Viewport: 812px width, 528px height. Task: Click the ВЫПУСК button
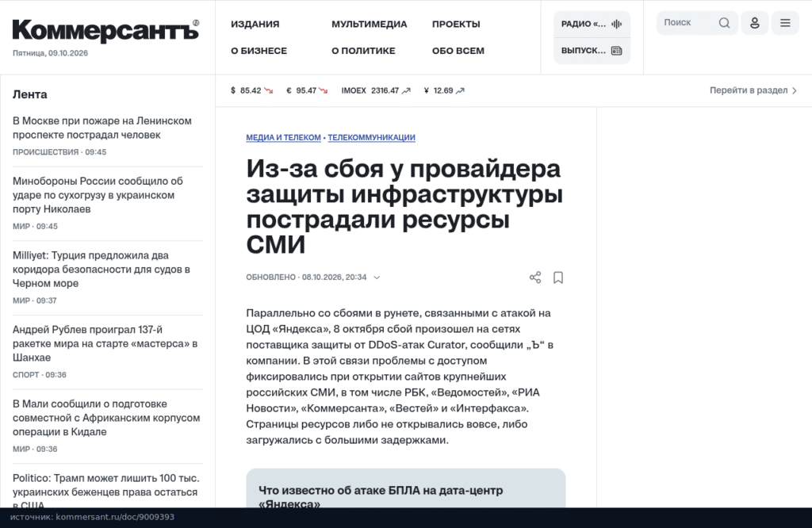click(592, 51)
